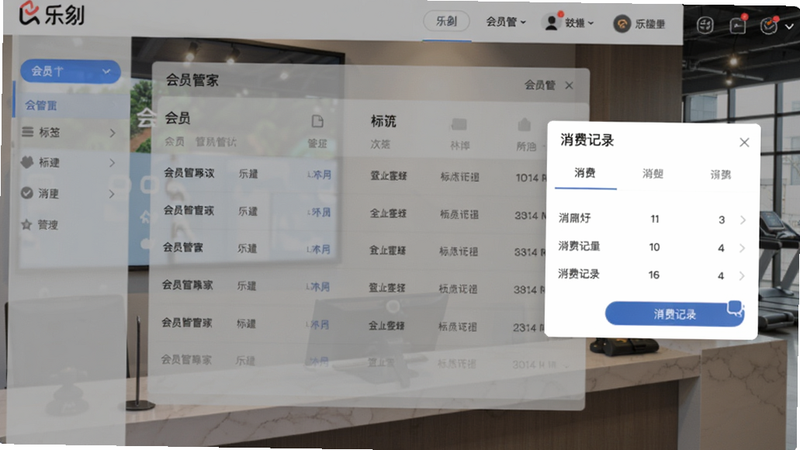The width and height of the screenshot is (800, 450).
Task: Select the highlighted blue sidebar item under 会员 dropdown
Action: (x=71, y=106)
